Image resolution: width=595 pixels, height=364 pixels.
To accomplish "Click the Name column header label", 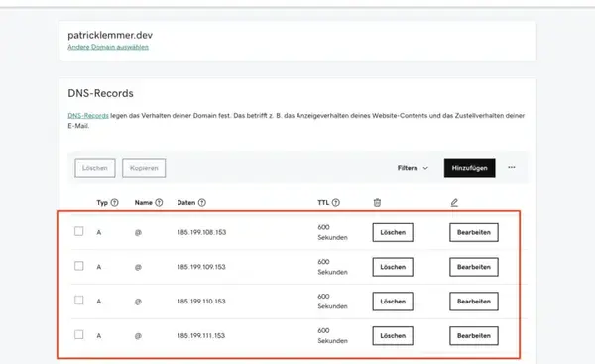I will 144,203.
